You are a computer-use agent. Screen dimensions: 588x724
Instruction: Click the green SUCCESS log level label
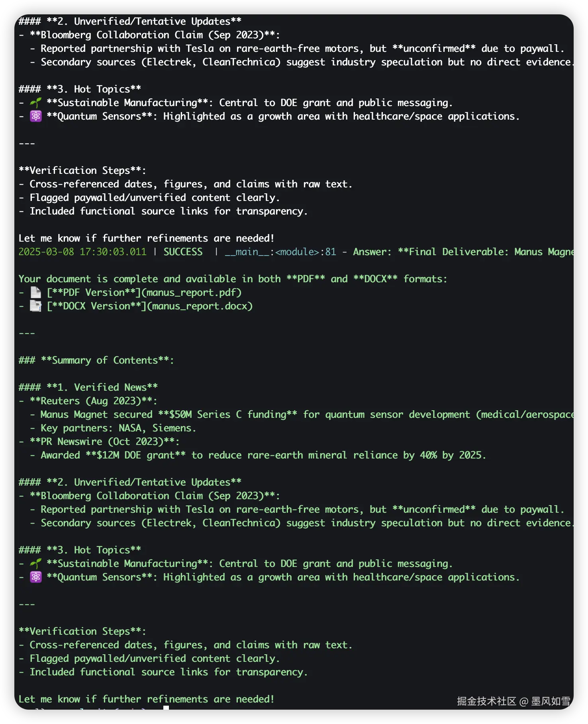[x=183, y=252]
